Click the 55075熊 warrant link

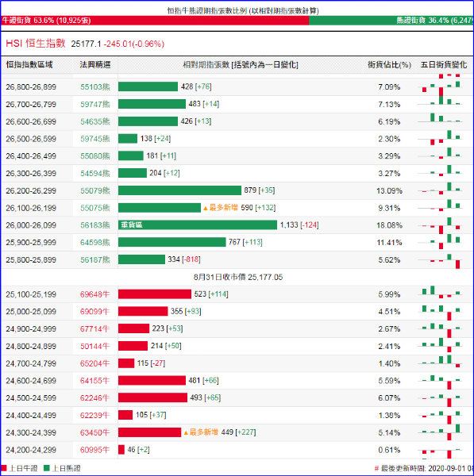(95, 208)
